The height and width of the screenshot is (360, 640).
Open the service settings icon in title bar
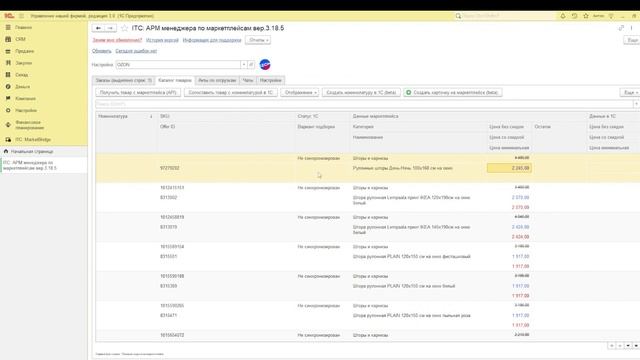click(x=611, y=16)
